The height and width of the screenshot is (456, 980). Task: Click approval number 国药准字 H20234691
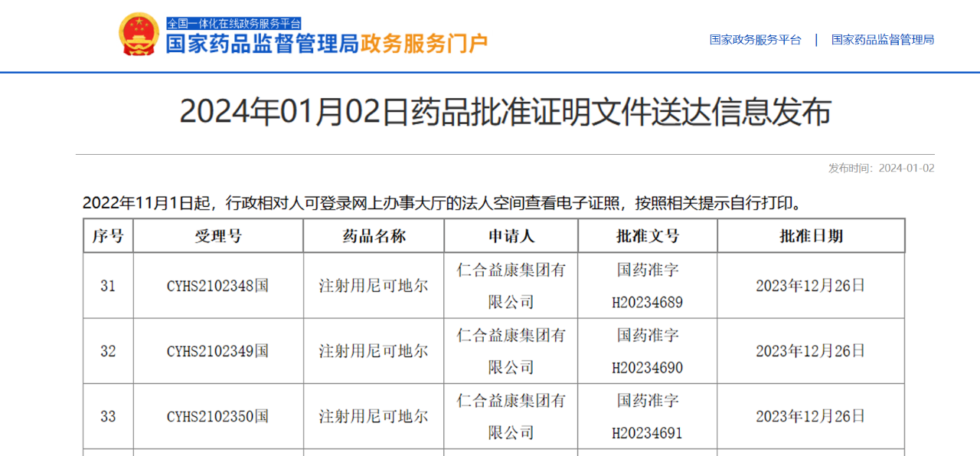648,417
